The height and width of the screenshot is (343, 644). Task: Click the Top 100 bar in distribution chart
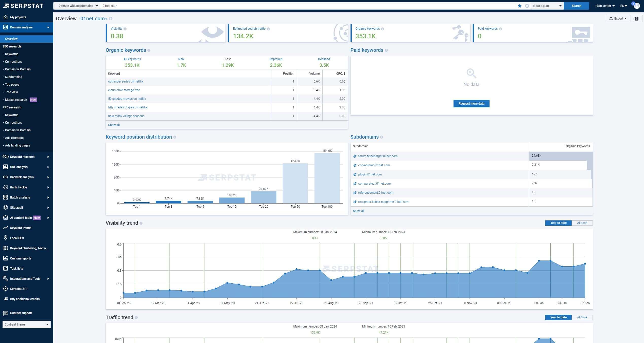tap(327, 178)
